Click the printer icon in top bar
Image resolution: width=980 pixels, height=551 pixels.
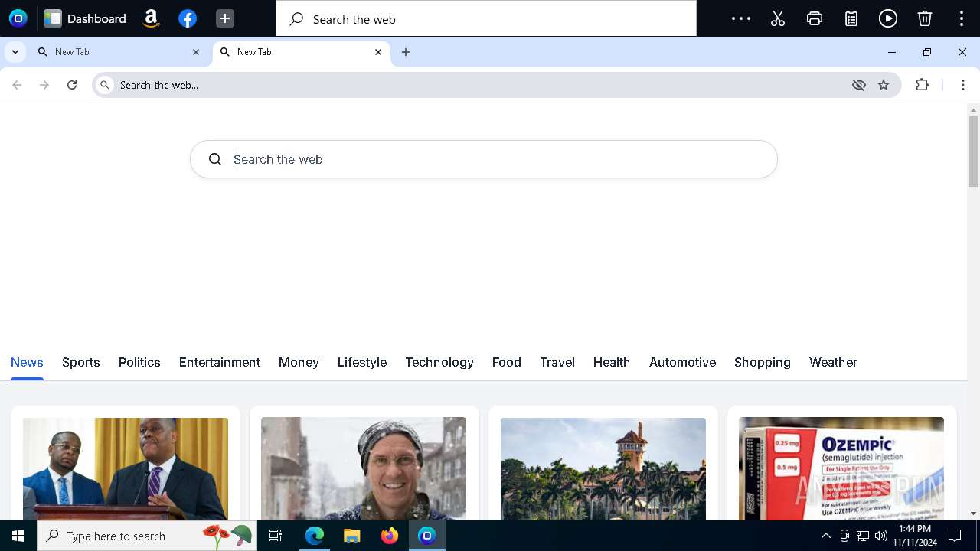[815, 18]
